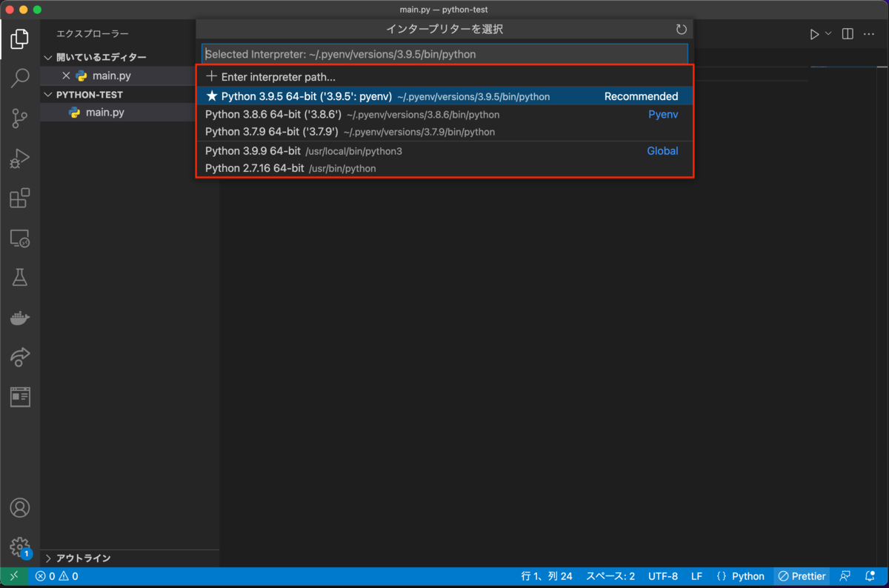
Task: Click the Prettier status bar item
Action: point(802,576)
